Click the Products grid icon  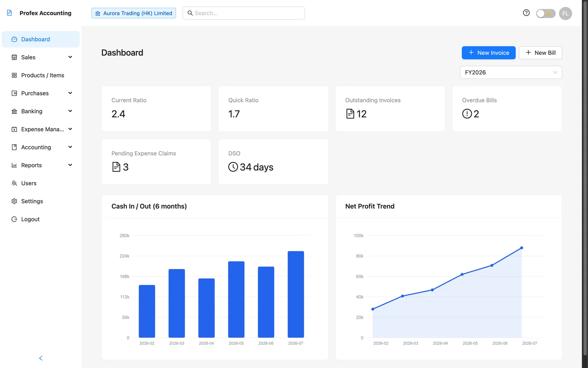click(x=14, y=75)
